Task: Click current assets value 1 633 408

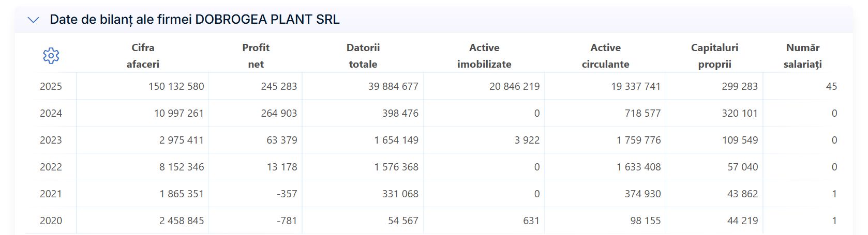Action: 639,167
